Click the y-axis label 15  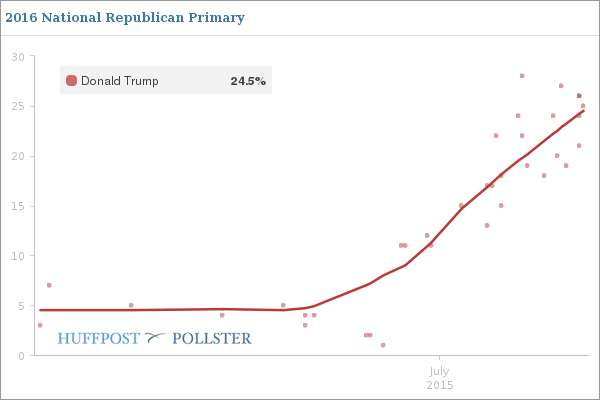[x=17, y=206]
